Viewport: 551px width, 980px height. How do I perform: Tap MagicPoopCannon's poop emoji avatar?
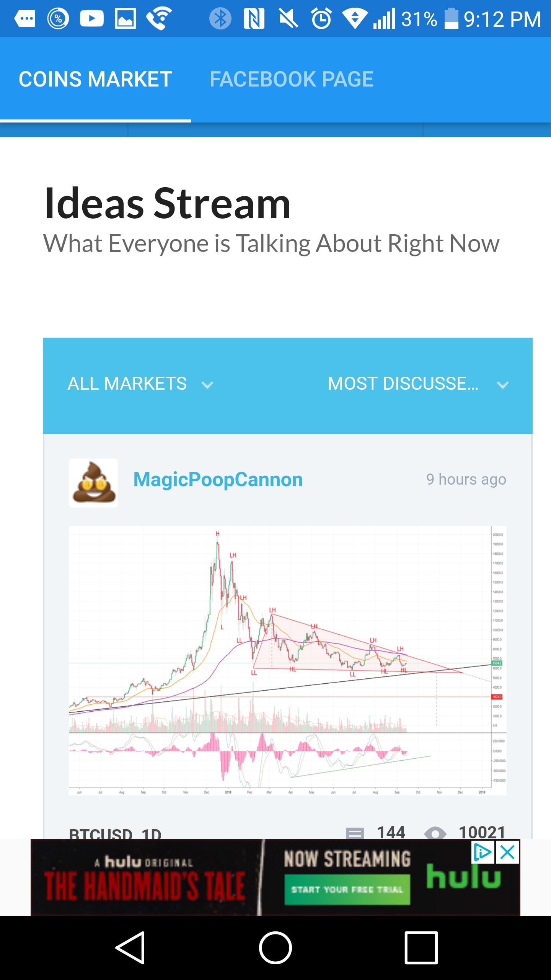click(x=93, y=483)
